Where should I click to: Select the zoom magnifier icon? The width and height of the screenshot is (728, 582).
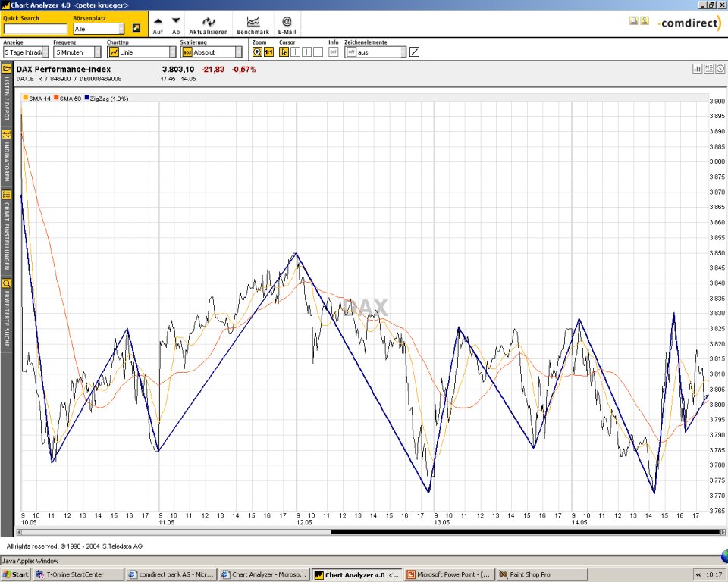(257, 52)
